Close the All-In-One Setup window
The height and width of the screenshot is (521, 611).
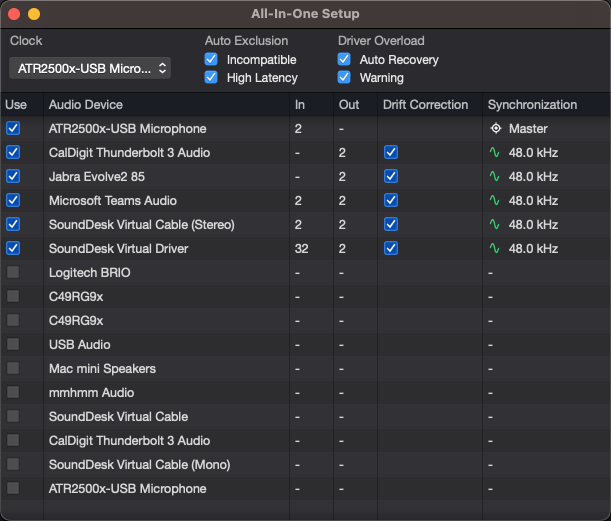pos(14,15)
